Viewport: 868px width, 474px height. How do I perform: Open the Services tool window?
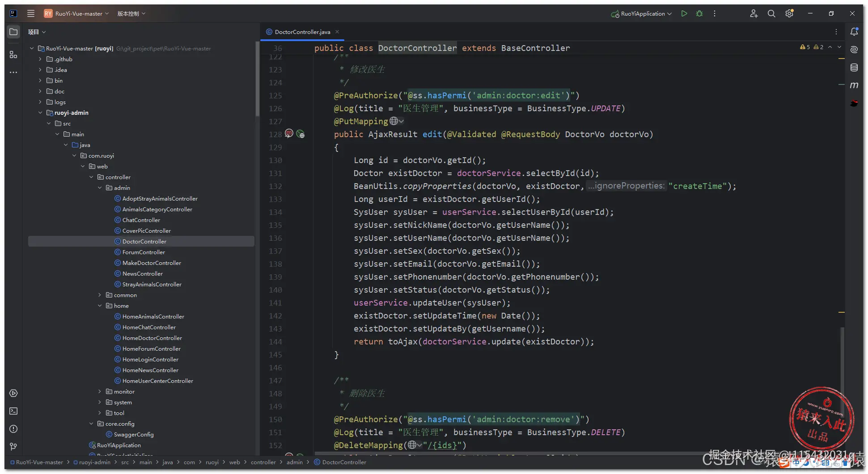coord(13,393)
